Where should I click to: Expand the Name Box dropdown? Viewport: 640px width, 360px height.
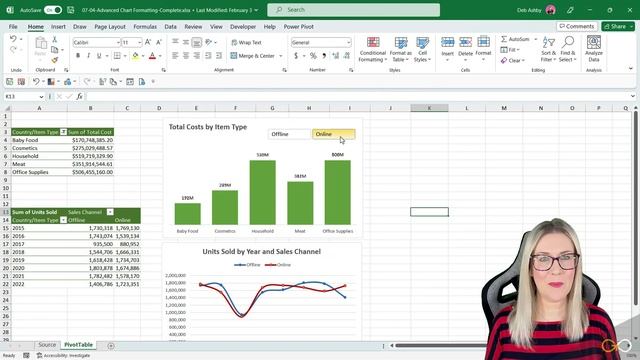(x=41, y=97)
